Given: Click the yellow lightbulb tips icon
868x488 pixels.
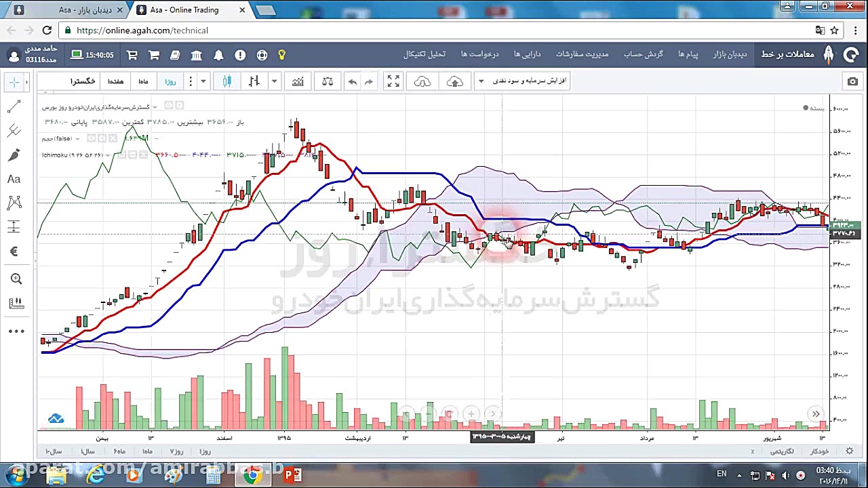Looking at the screenshot, I should pyautogui.click(x=281, y=55).
